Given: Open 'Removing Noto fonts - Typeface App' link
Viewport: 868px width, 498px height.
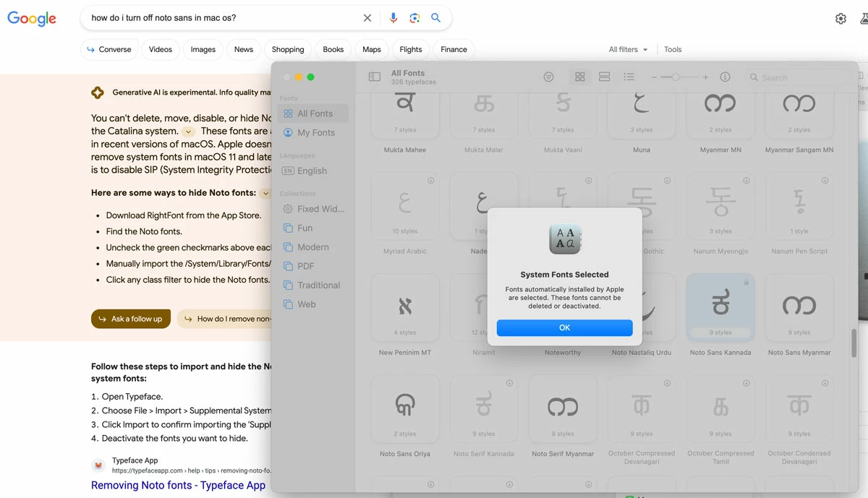Looking at the screenshot, I should [178, 485].
